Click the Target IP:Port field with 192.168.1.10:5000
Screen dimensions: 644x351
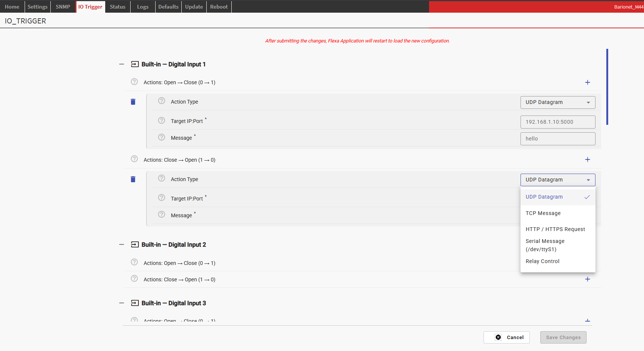(557, 122)
